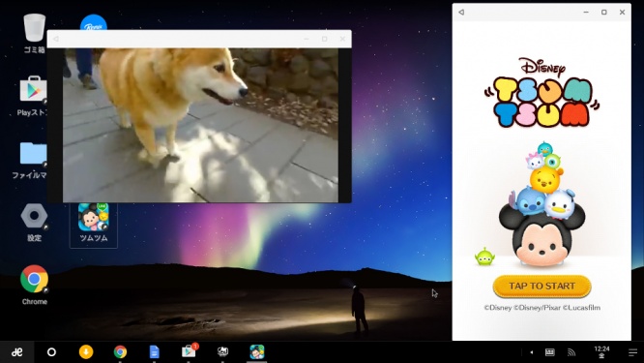Click back arrow in Tsum Tsum window

[461, 13]
